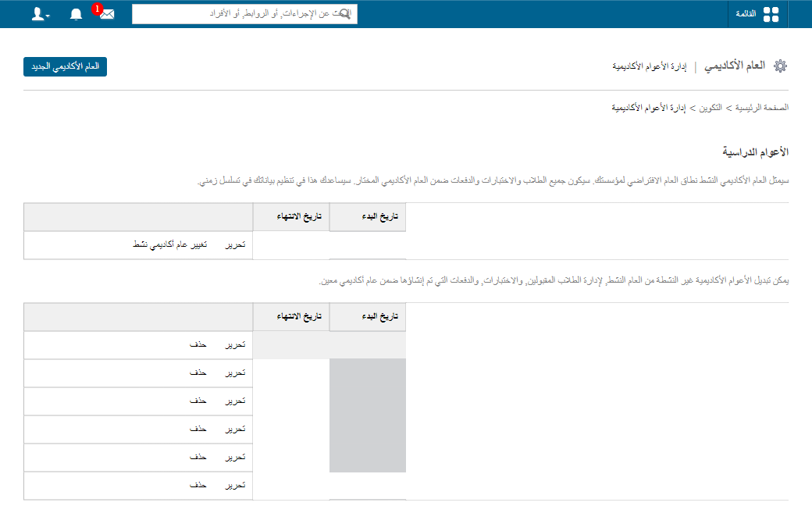812x531 pixels.
Task: Click the العام الأكاديمي الجديد button
Action: [x=66, y=67]
